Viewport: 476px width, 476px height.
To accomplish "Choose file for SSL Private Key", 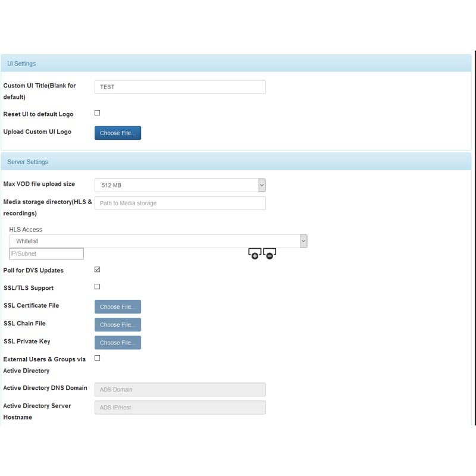I will 118,343.
